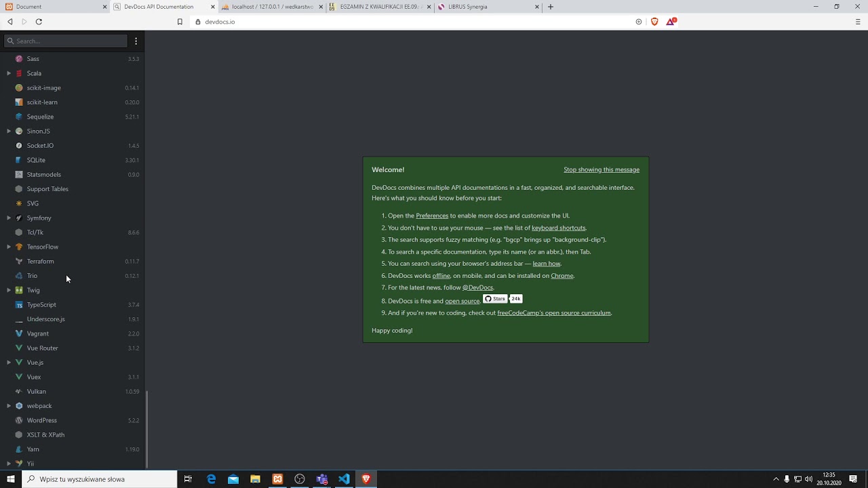Click the SVG doc icon
868x488 pixels.
[19, 203]
